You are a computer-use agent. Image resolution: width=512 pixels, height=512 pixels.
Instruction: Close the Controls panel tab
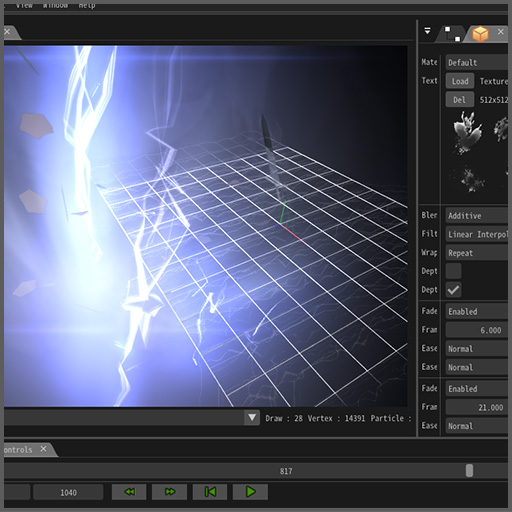tap(43, 449)
